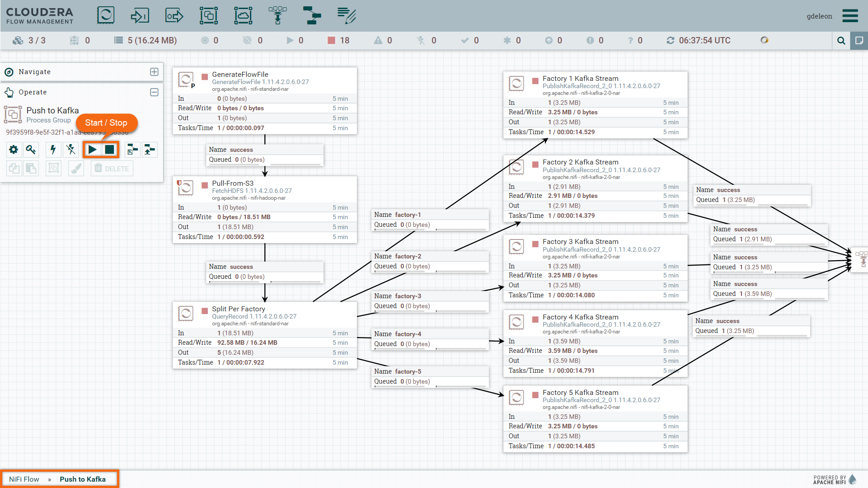Click the Disable crossed-bolt icon
Viewport: 868px width, 488px height.
pyautogui.click(x=70, y=150)
